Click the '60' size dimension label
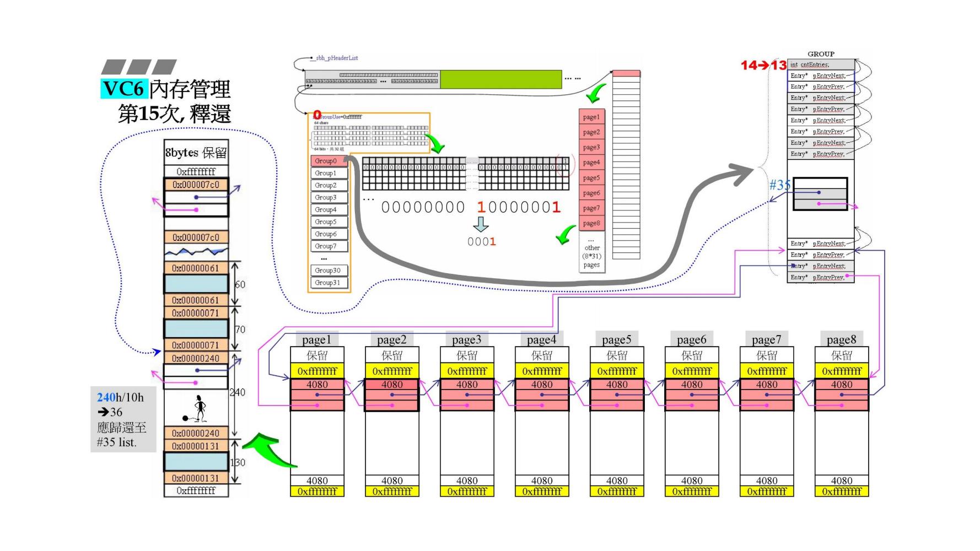Viewport: 980px width, 551px height. (x=240, y=284)
